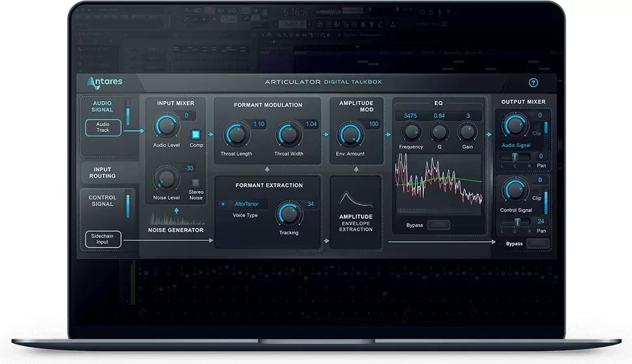This screenshot has width=632, height=364.
Task: Click the EQ gain value 3
Action: pos(468,116)
